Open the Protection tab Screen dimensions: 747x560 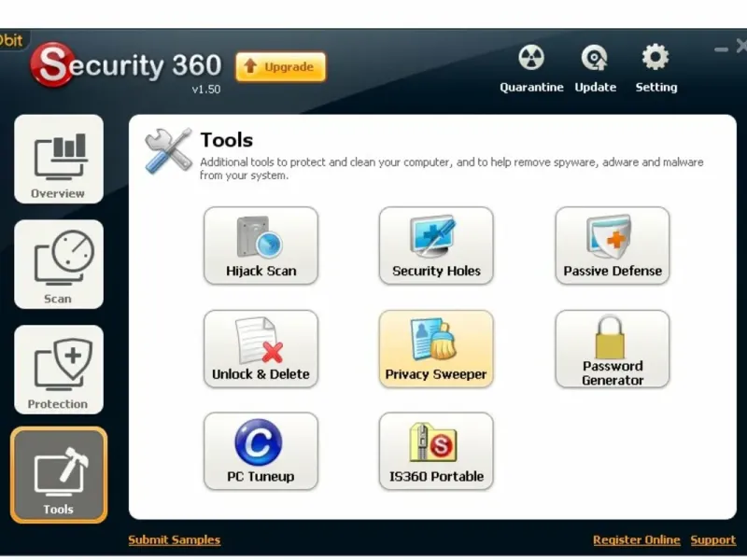(59, 370)
